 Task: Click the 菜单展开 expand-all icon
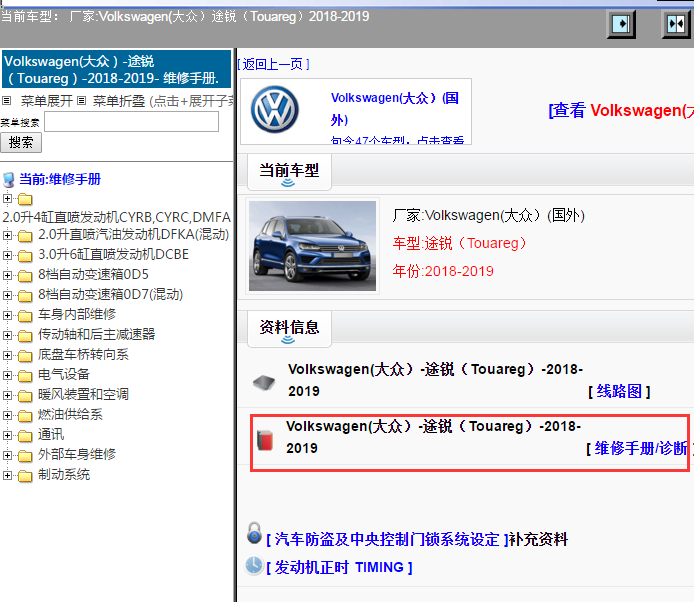click(x=6, y=100)
